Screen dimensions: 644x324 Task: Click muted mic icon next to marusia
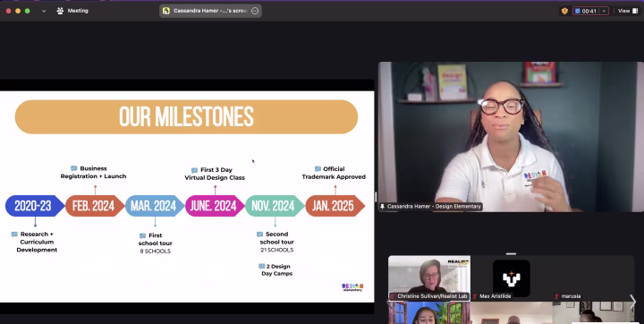tap(557, 296)
